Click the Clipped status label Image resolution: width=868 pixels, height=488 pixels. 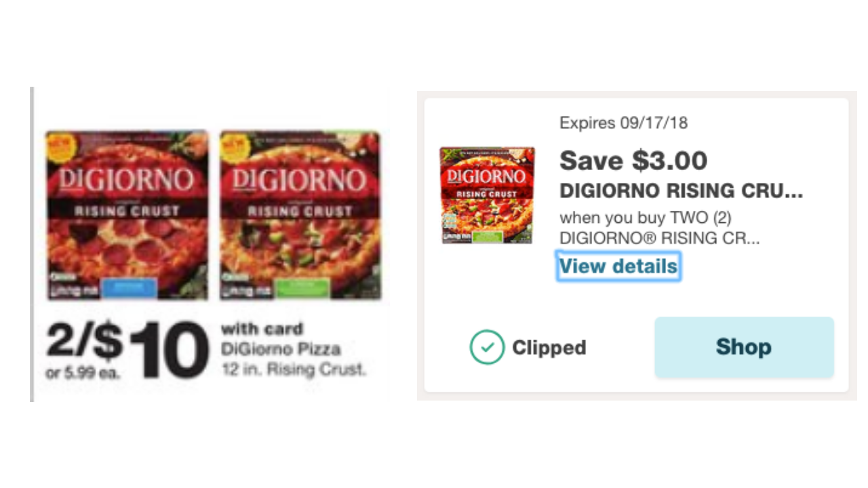(549, 348)
